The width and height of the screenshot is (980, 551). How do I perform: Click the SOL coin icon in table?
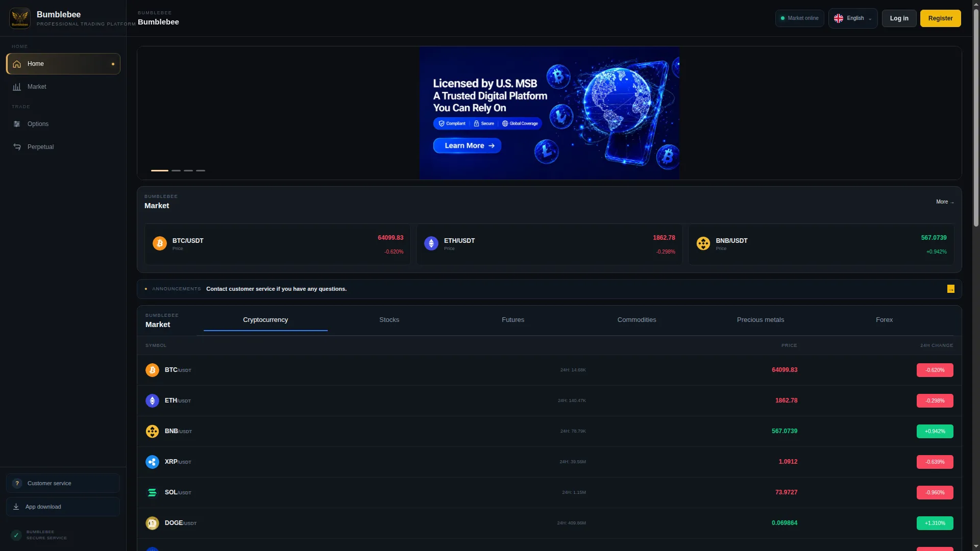152,492
